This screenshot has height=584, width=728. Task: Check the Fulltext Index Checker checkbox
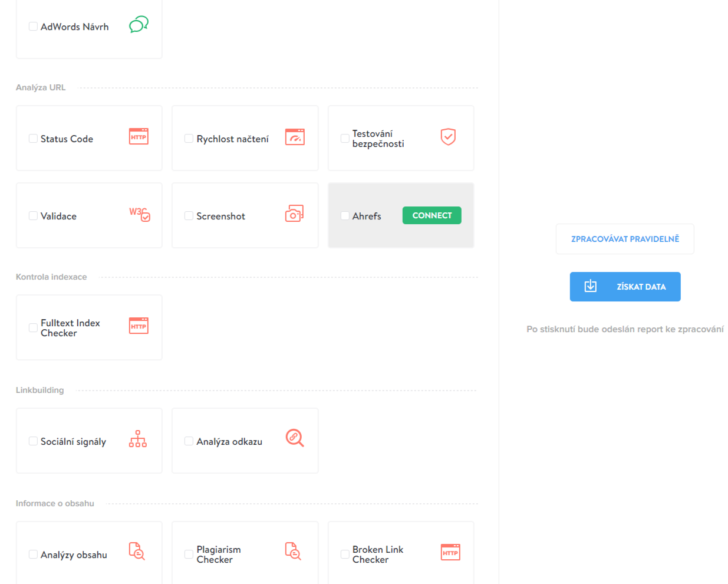point(33,327)
